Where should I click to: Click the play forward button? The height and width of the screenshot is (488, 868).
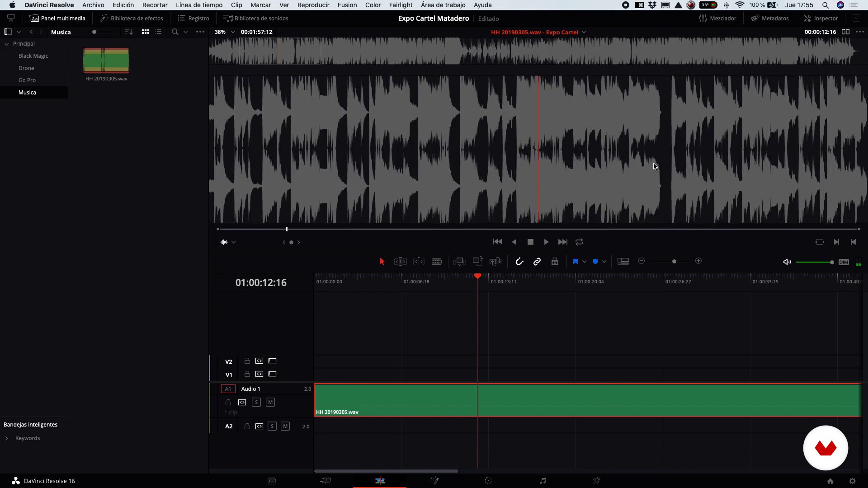click(x=546, y=242)
